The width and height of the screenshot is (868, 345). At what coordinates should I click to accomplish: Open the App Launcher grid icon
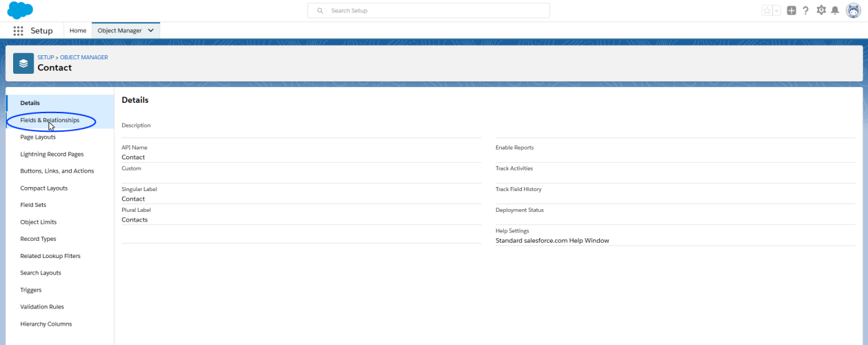pos(19,31)
